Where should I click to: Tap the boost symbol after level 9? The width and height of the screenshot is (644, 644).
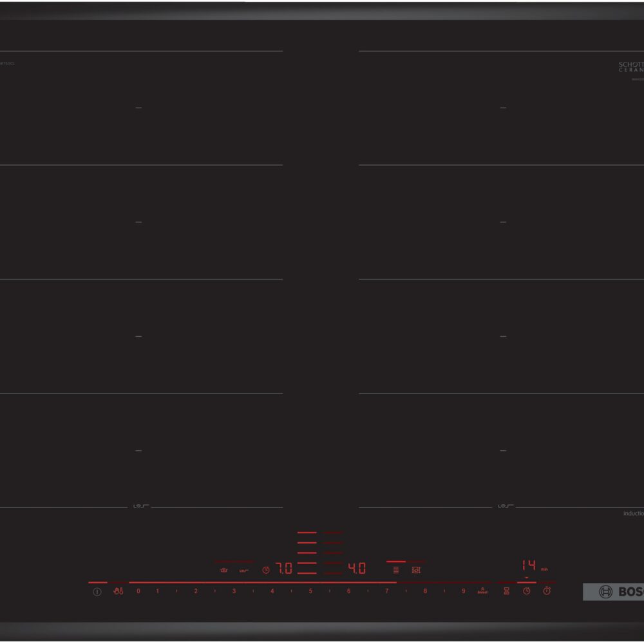(x=482, y=591)
